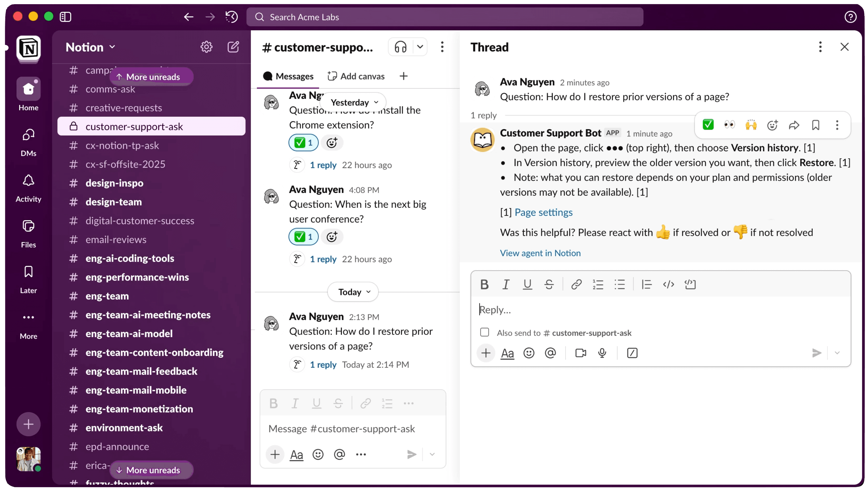This screenshot has height=490, width=868.
Task: Click the record video clip icon
Action: point(581,353)
